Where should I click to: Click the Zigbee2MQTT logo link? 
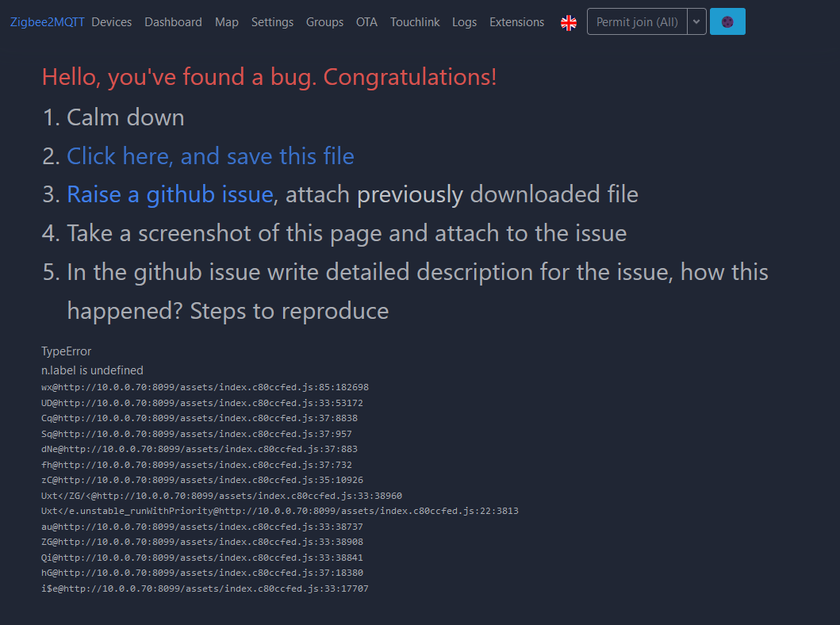tap(47, 21)
